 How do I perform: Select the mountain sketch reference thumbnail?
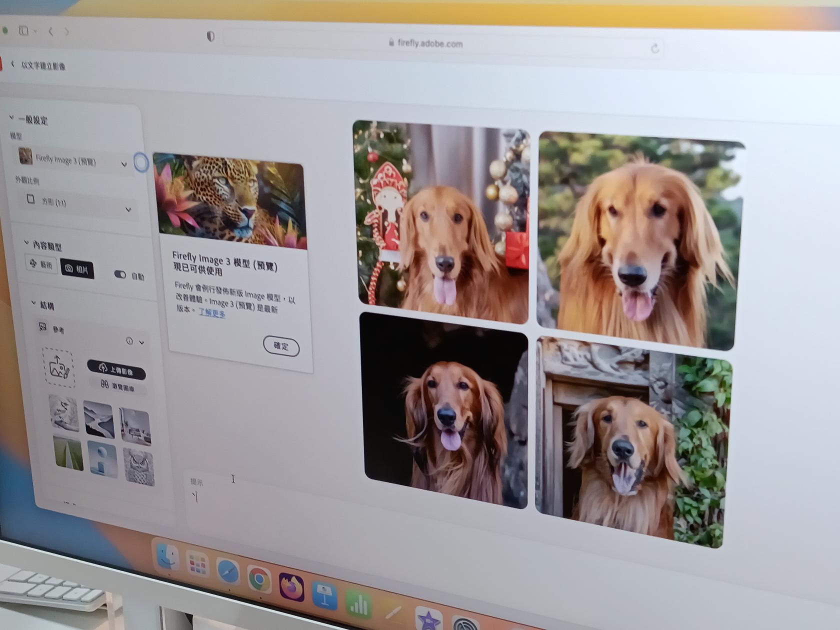64,412
